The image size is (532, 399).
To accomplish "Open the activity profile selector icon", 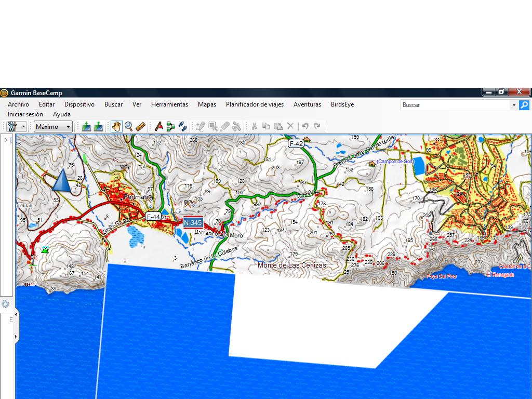I will coord(12,127).
